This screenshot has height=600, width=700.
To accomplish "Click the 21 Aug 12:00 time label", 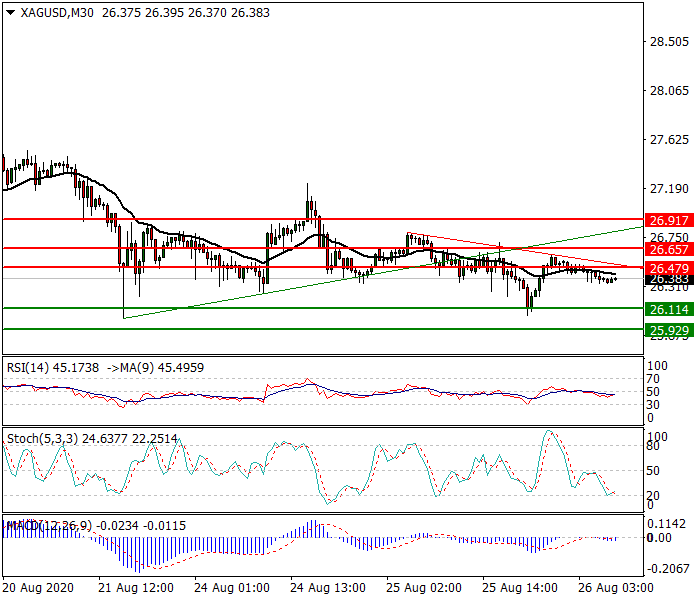I will pos(136,588).
